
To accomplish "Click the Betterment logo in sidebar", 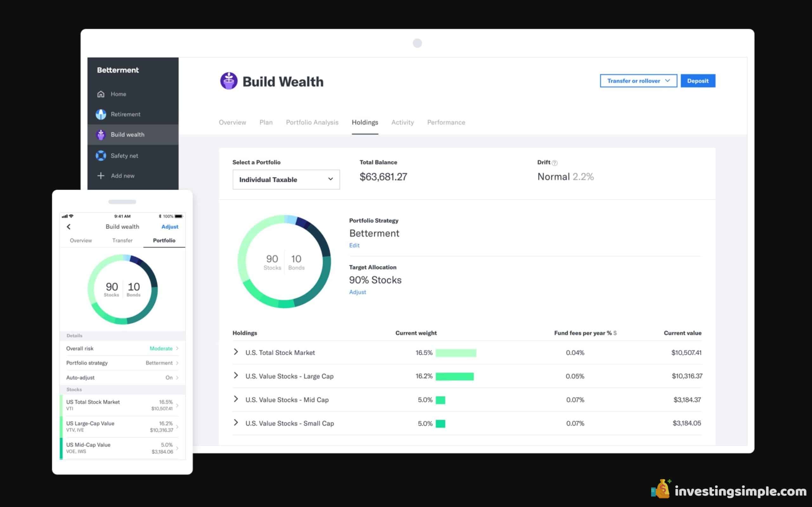I will pyautogui.click(x=118, y=70).
